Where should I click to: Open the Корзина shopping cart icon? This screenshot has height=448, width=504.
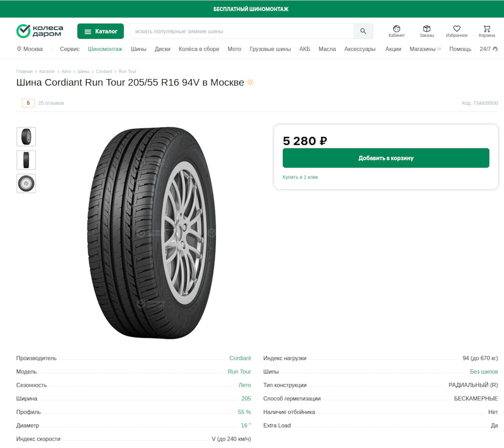pyautogui.click(x=487, y=29)
